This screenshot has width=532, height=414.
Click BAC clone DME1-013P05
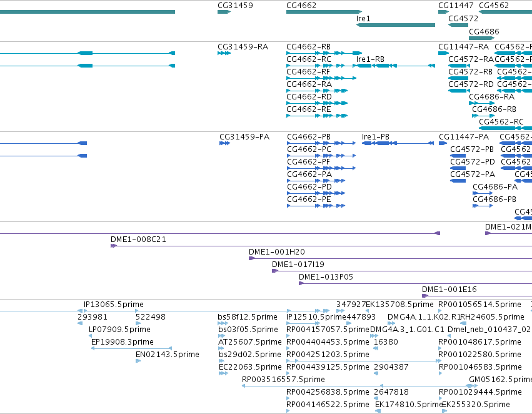click(326, 277)
